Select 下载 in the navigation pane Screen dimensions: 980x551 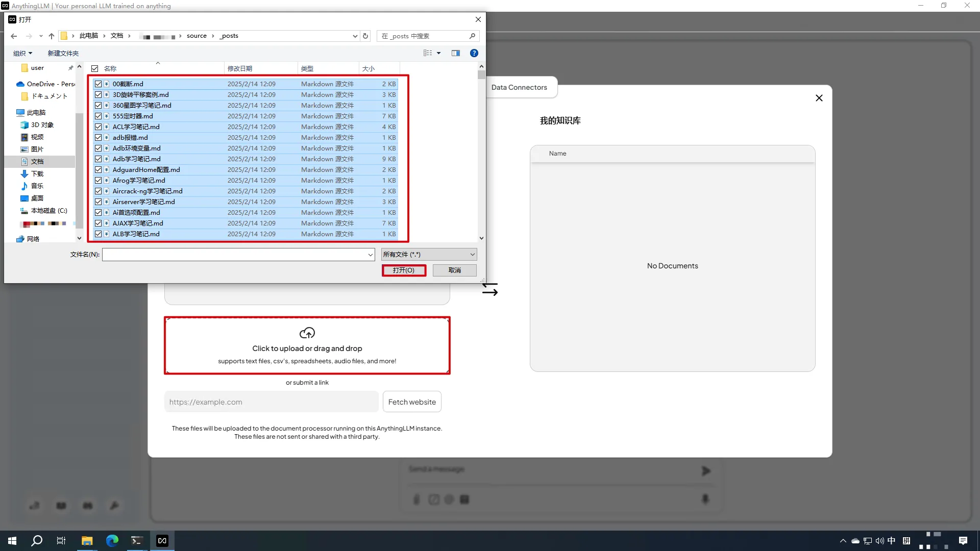pos(37,174)
